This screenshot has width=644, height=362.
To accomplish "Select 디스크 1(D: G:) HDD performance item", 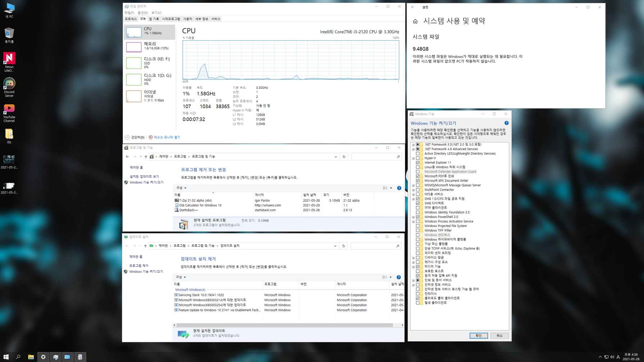I will (149, 79).
